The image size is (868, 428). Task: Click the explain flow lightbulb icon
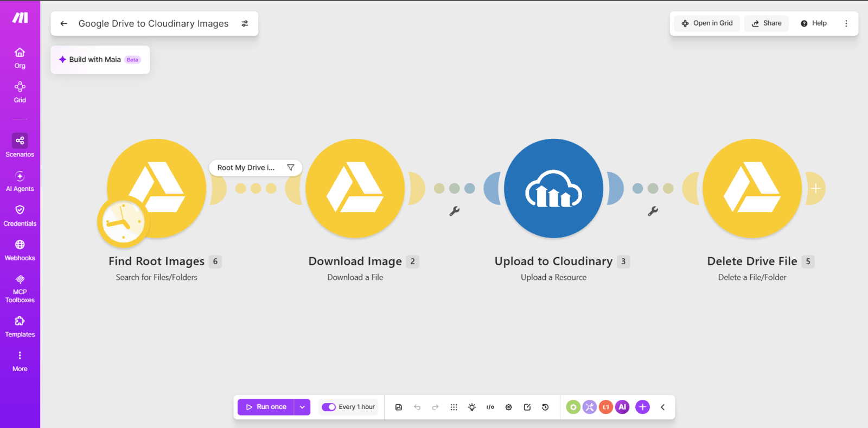coord(472,407)
